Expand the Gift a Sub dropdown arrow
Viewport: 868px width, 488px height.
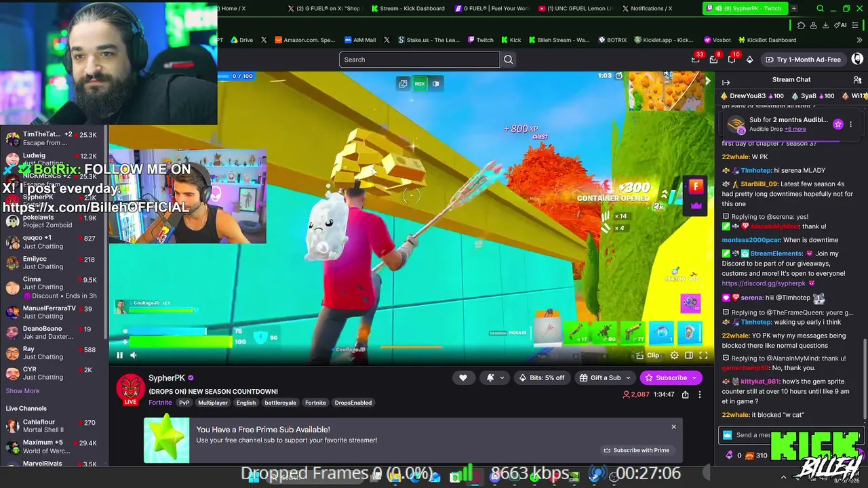pos(629,378)
